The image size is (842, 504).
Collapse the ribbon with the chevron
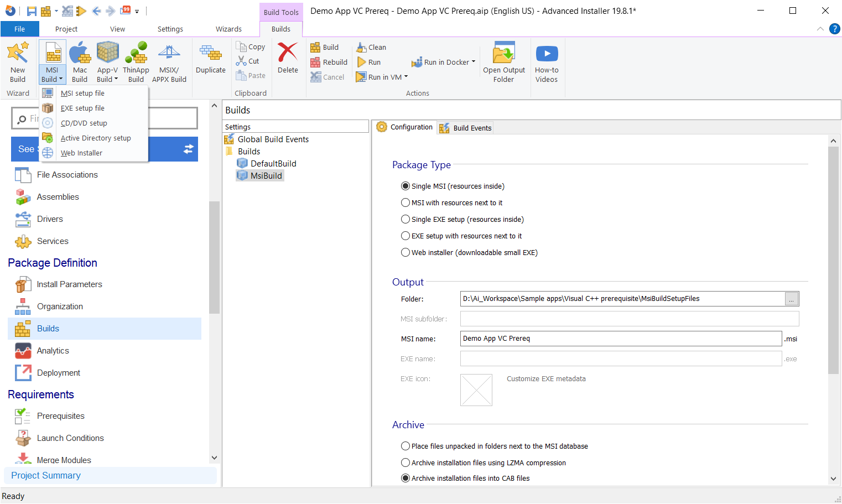pos(820,29)
